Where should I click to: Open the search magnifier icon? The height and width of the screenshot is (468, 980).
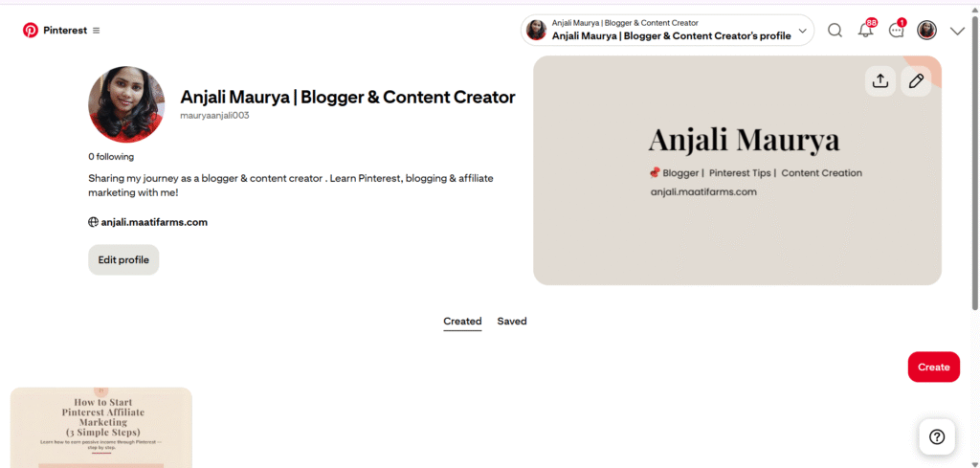click(835, 30)
